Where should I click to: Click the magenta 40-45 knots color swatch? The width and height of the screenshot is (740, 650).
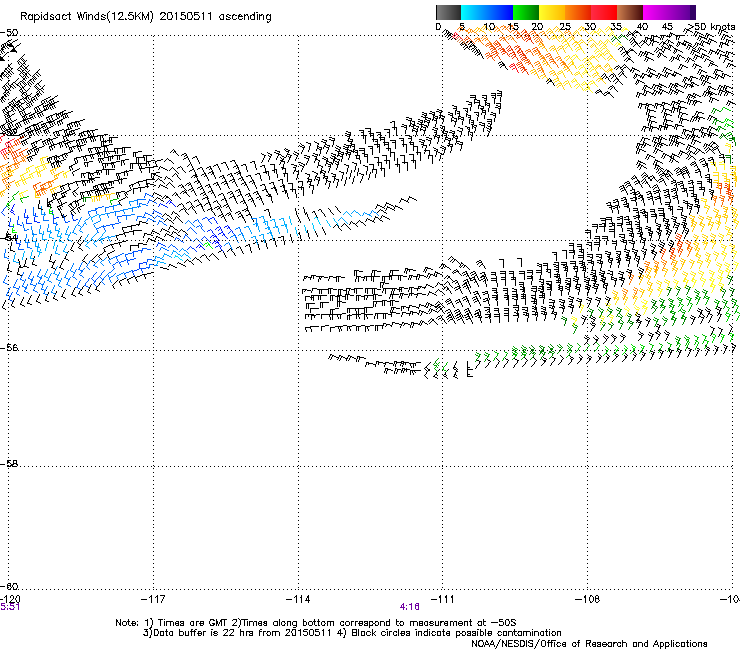click(x=656, y=12)
